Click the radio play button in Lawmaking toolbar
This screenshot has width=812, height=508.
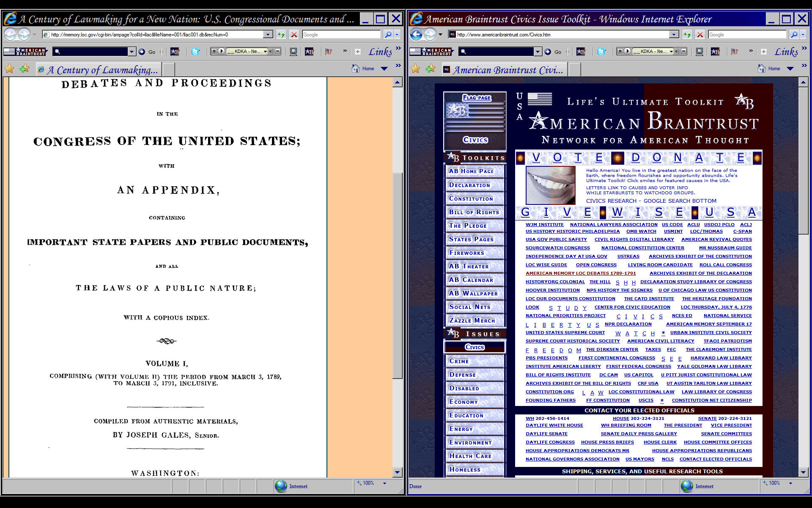221,51
